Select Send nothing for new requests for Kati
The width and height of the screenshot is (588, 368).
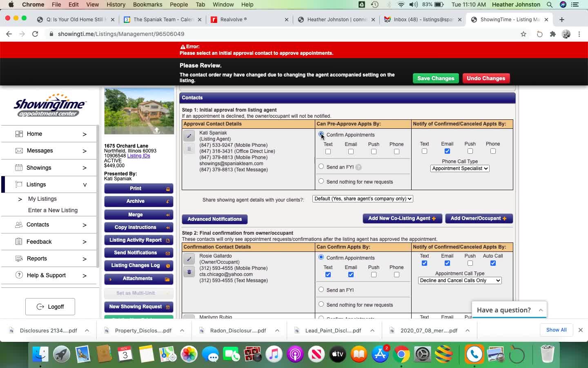click(x=321, y=181)
